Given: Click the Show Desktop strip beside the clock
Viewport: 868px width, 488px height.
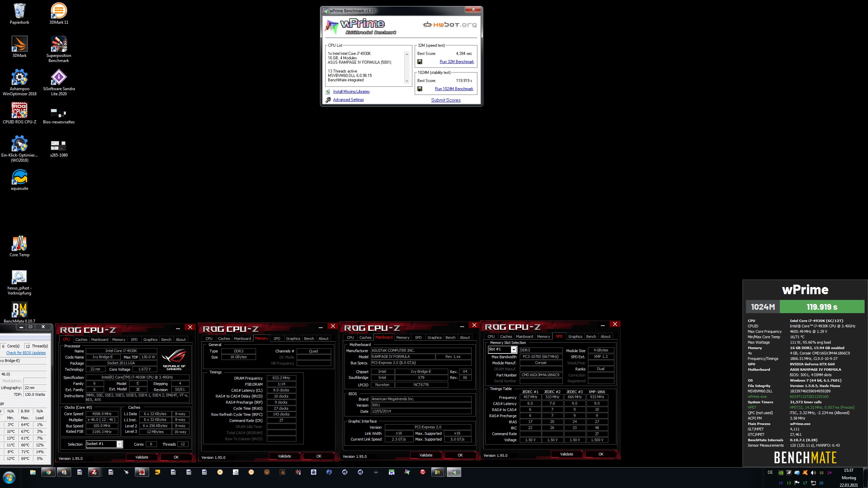Looking at the screenshot, I should pyautogui.click(x=866, y=478).
